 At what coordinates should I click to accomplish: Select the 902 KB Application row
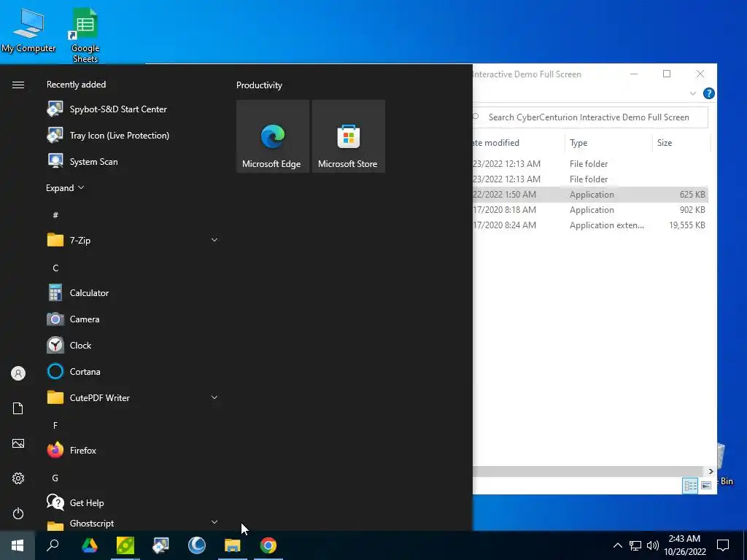click(x=589, y=209)
